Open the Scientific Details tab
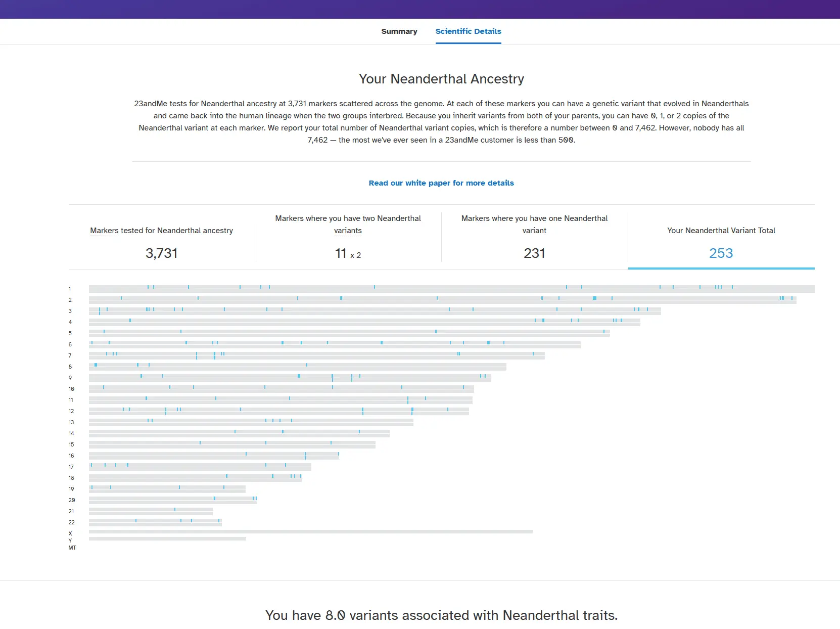The image size is (840, 629). [x=468, y=31]
